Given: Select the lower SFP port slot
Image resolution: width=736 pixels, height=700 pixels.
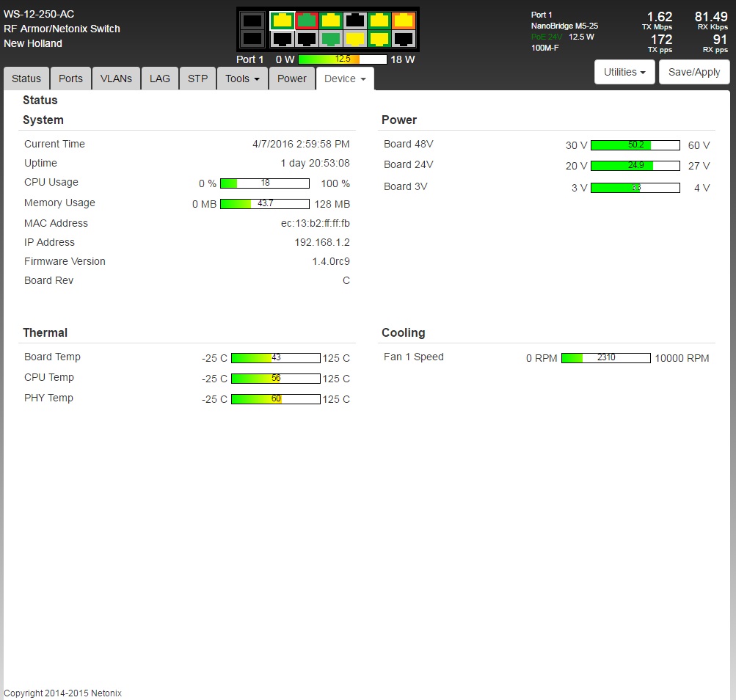Looking at the screenshot, I should coord(252,38).
